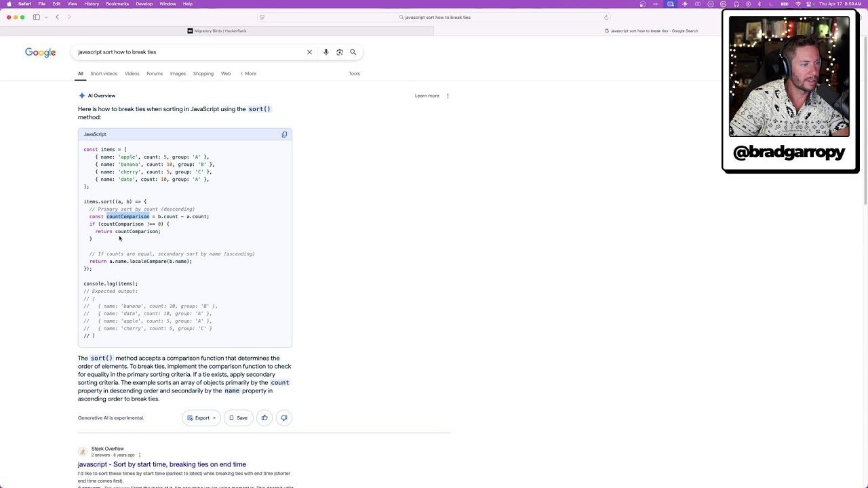The image size is (868, 488).
Task: Open Stack Overflow source link
Action: click(107, 449)
